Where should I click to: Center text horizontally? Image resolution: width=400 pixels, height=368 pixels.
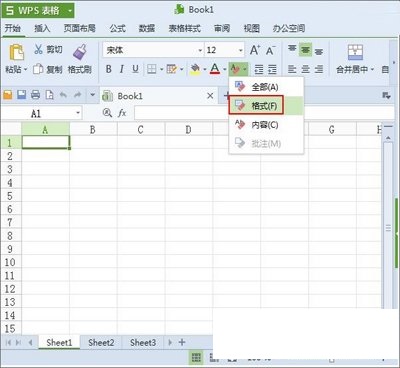pyautogui.click(x=305, y=69)
